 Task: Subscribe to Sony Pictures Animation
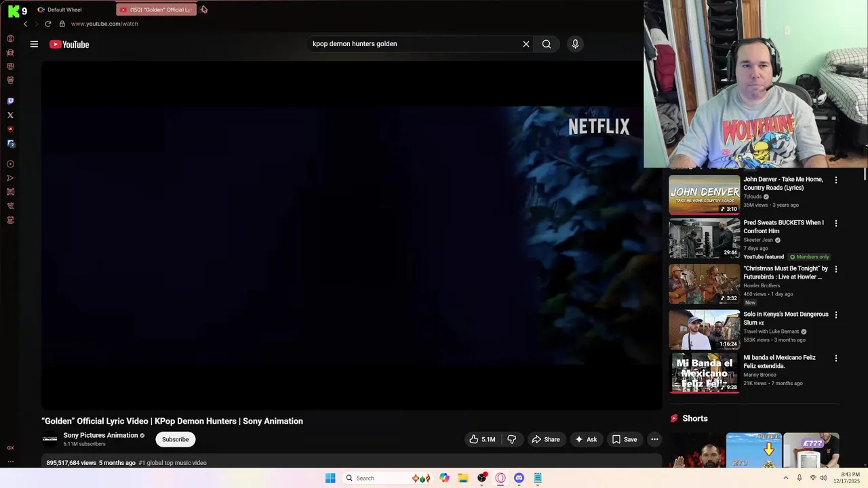176,439
